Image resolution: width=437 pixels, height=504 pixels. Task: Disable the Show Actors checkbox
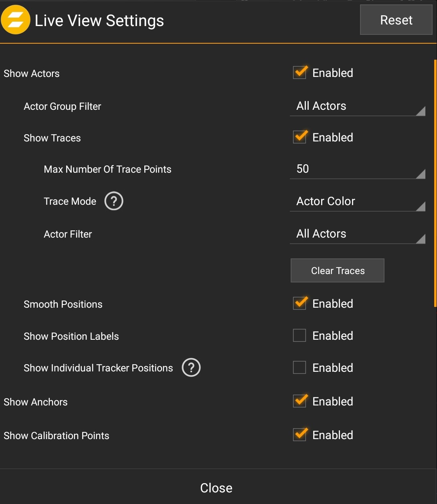coord(299,72)
